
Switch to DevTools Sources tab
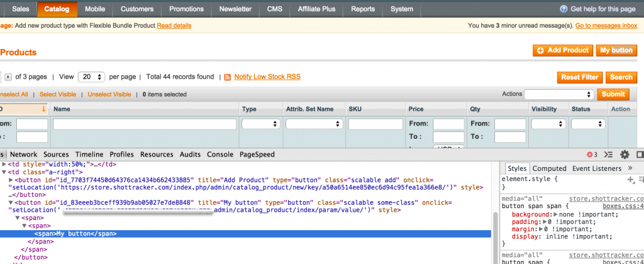(56, 155)
